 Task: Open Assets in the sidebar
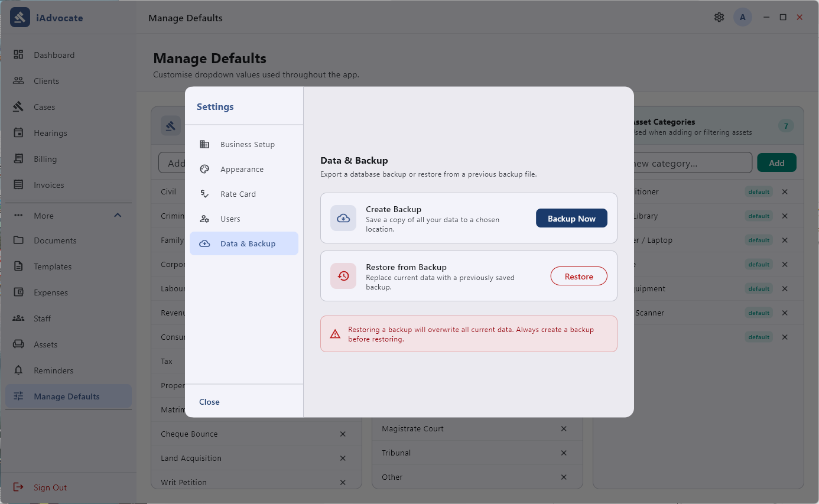tap(68, 344)
